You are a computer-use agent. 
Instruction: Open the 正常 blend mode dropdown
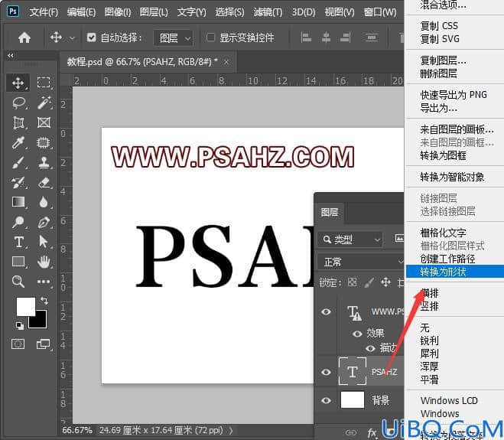[x=361, y=262]
